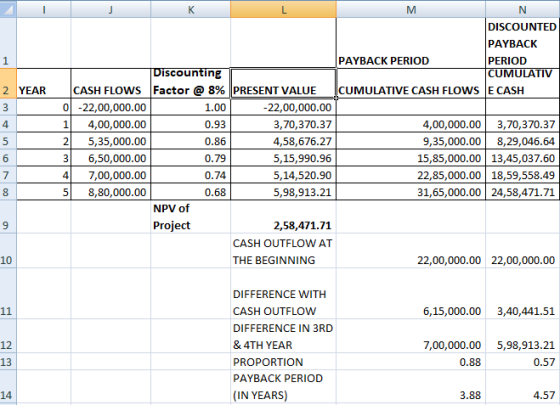Click the PROPORTION label cell
Viewport: 560px width, 405px height.
tap(283, 361)
